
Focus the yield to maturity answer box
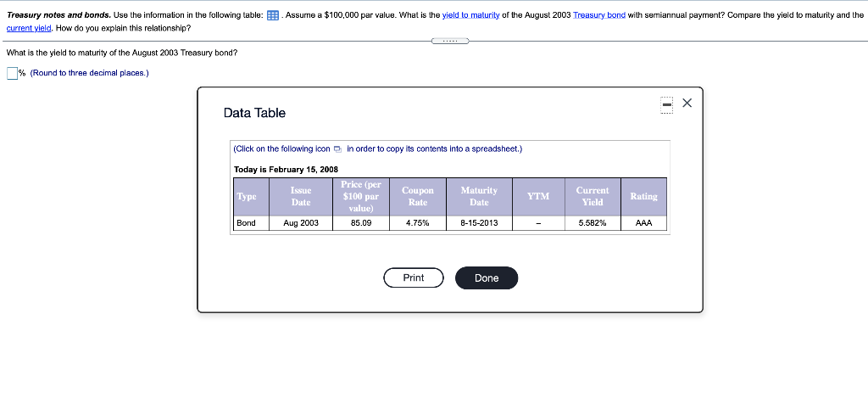[12, 73]
